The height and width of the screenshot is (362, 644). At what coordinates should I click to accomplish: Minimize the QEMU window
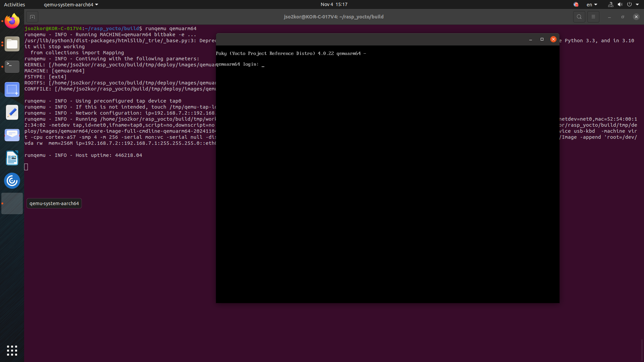click(x=531, y=40)
